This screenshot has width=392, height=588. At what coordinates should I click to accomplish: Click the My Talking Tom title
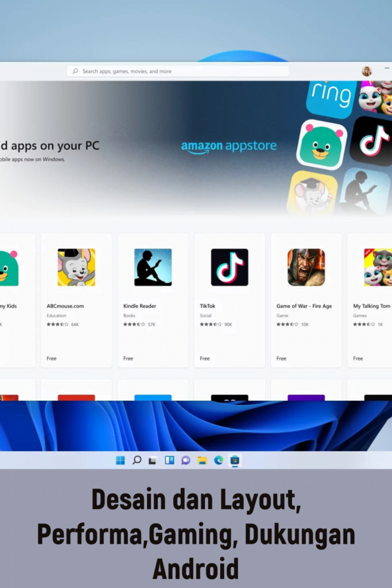[371, 306]
